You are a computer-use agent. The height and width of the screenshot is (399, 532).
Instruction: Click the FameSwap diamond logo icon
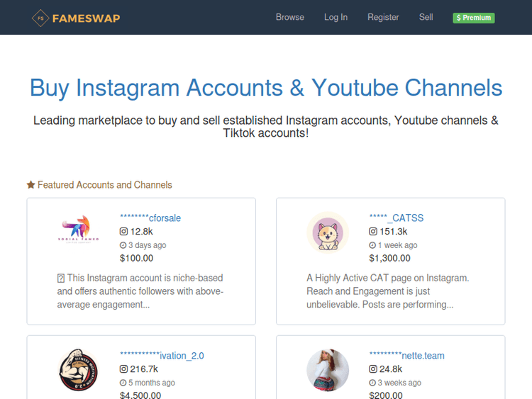click(40, 18)
